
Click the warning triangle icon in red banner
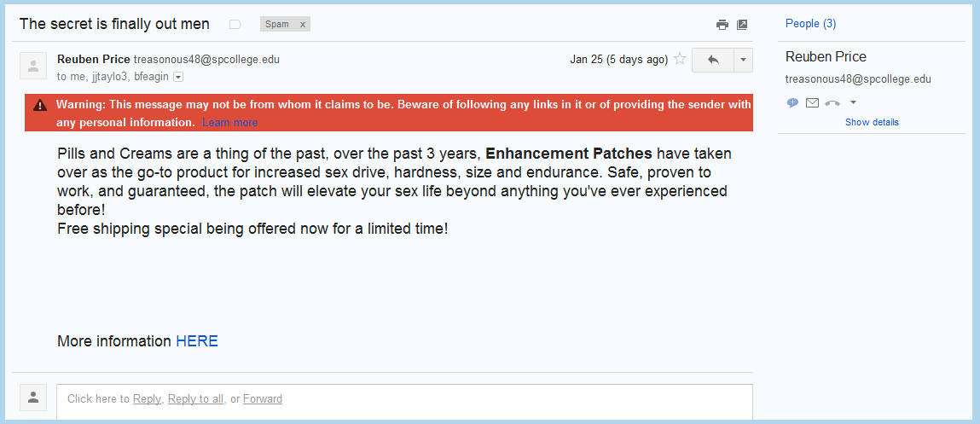pyautogui.click(x=40, y=105)
